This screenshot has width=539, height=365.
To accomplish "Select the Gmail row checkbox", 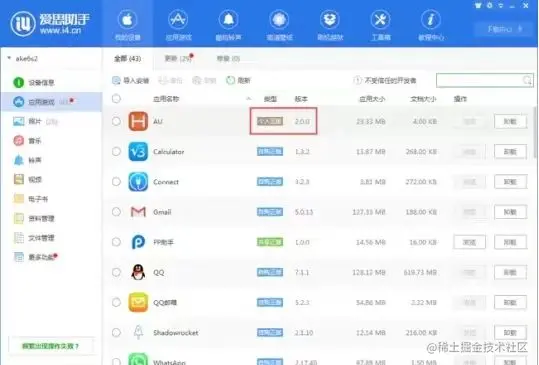I will pos(116,212).
